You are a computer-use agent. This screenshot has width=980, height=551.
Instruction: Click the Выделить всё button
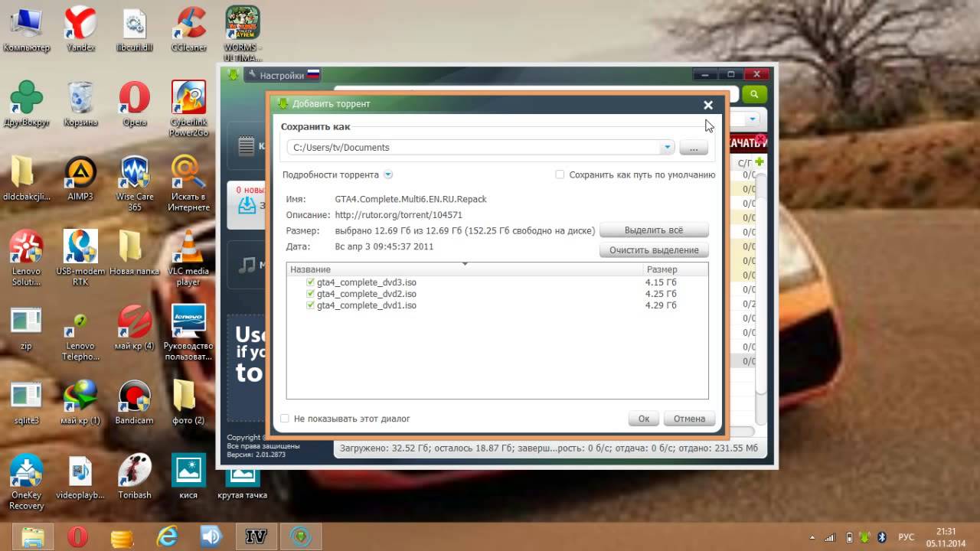(x=654, y=230)
